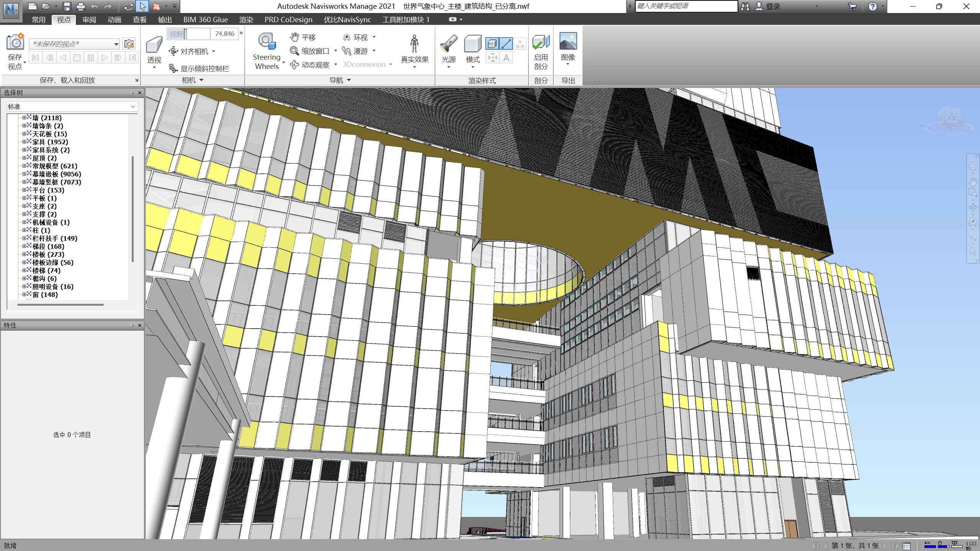Switch to the 审阅 ribbon tab

pos(89,20)
